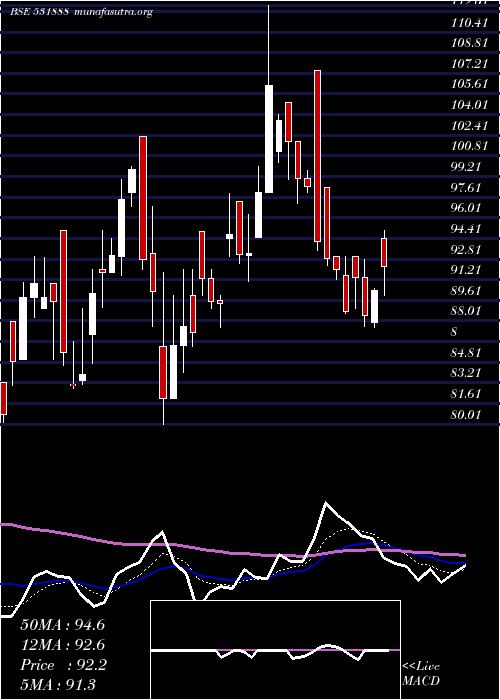Select the 104.01 price axis label
Image resolution: width=500 pixels, height=700 pixels.
pyautogui.click(x=469, y=104)
